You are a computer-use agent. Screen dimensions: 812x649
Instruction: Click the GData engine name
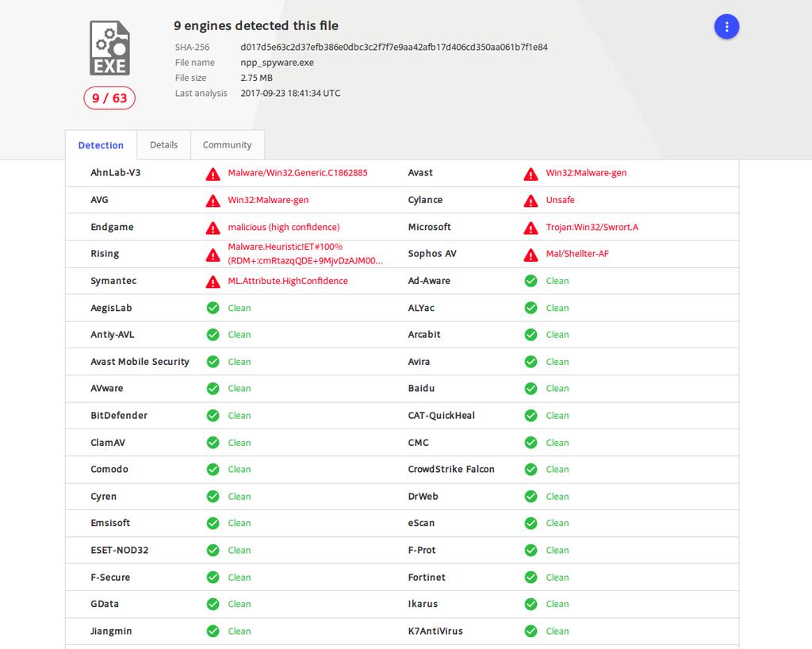[105, 604]
